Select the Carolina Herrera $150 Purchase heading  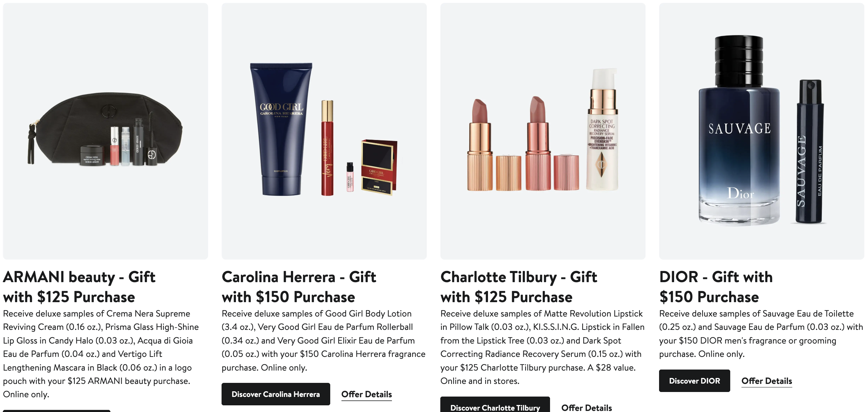[299, 287]
